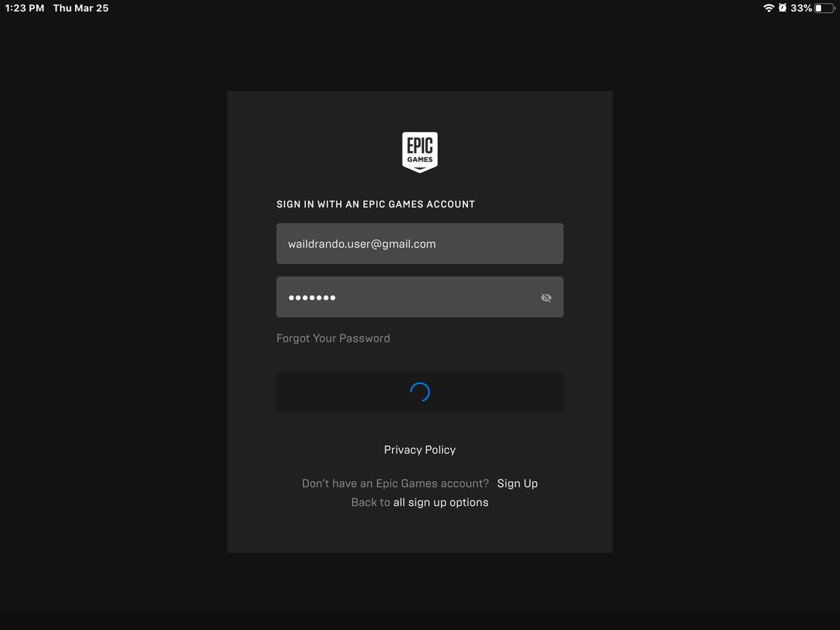Focus the email address input field
The image size is (840, 630).
point(420,244)
